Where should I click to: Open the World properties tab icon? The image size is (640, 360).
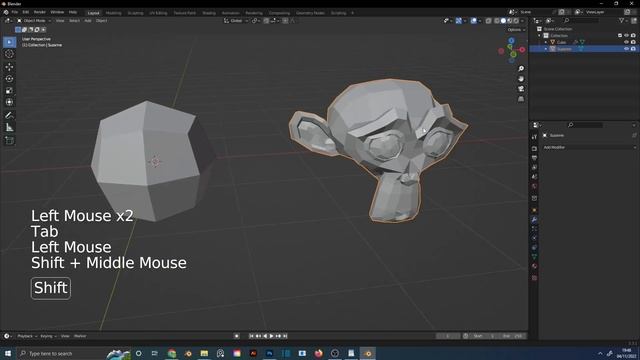click(534, 186)
